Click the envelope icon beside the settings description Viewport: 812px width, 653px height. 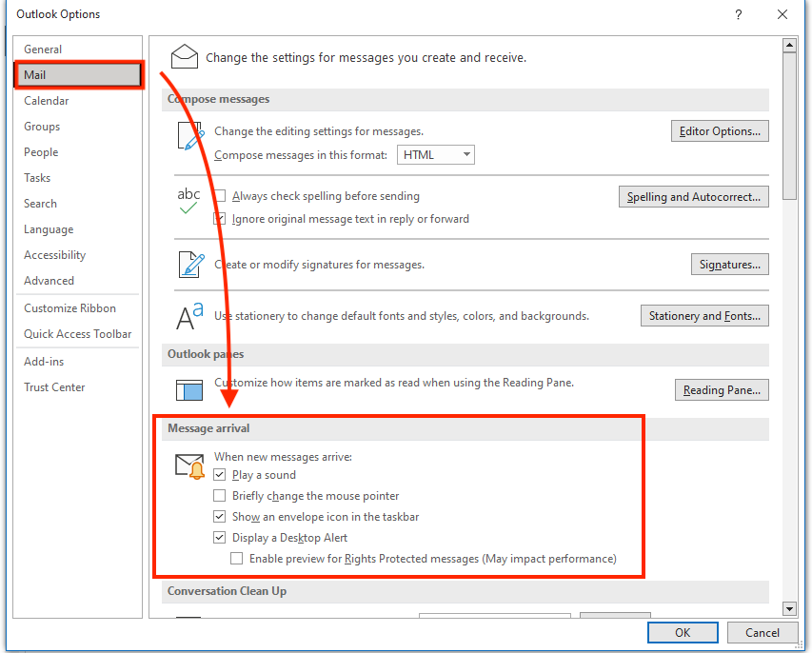point(185,56)
